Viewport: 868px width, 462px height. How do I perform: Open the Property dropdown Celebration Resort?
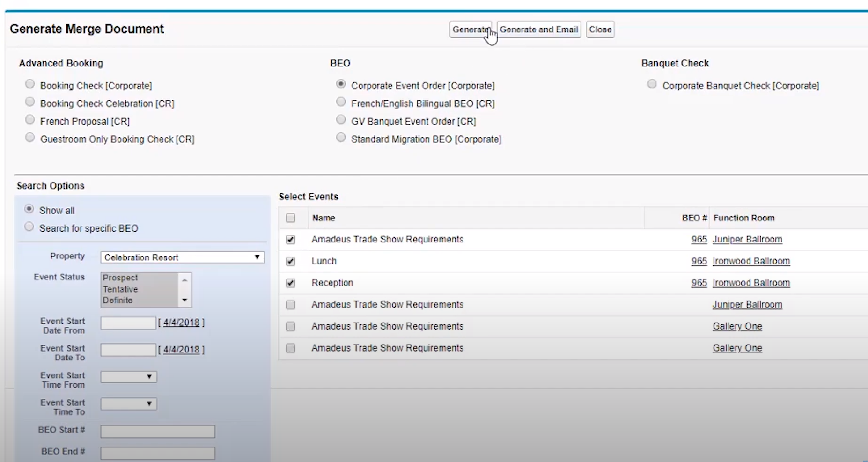(182, 257)
